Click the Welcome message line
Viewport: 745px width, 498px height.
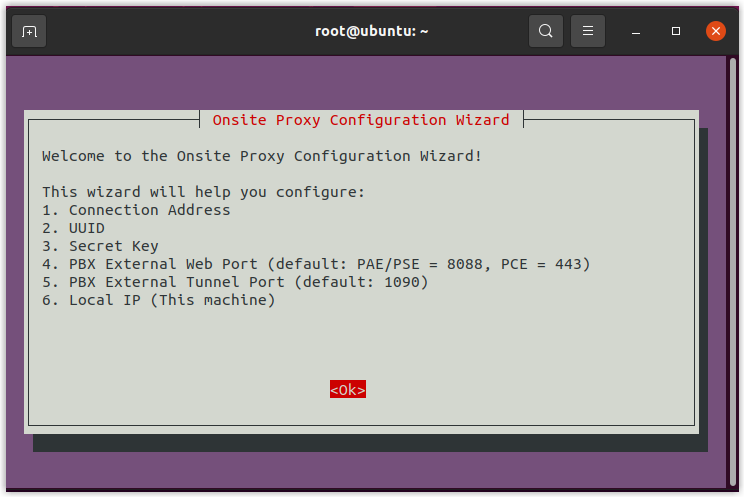[x=262, y=156]
